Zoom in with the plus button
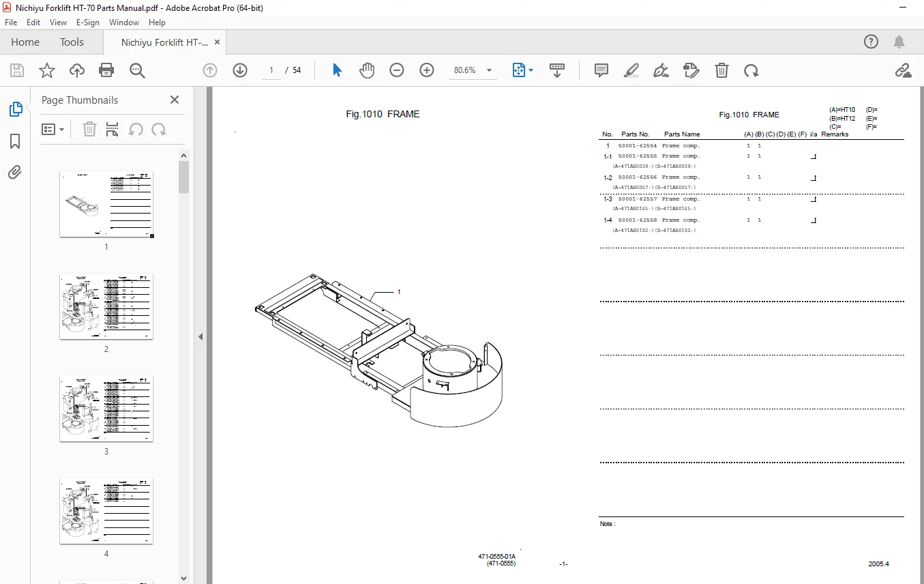The image size is (924, 584). 427,70
